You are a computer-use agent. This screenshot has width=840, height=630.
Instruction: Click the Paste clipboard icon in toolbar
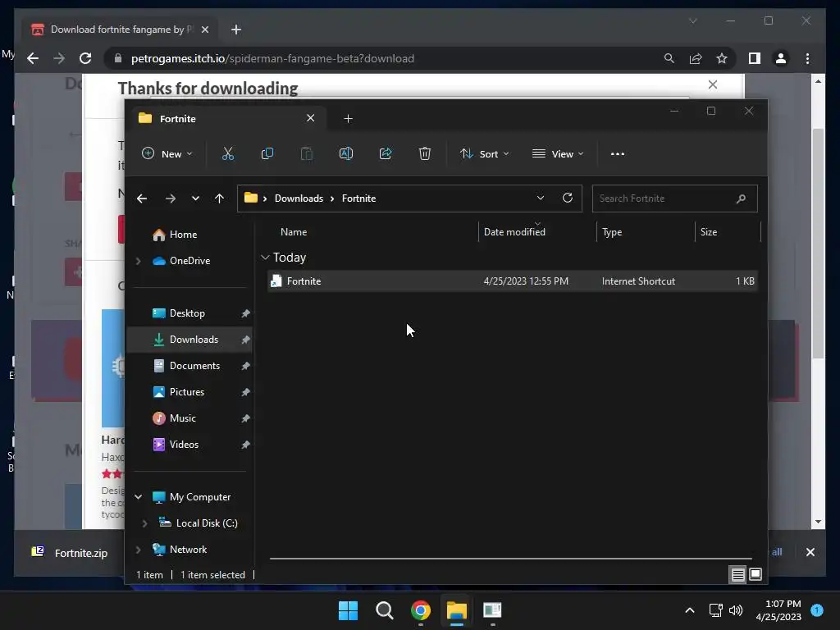click(x=307, y=153)
